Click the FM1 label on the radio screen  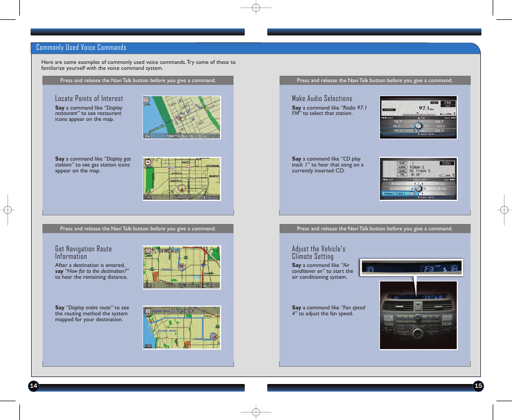[x=448, y=103]
